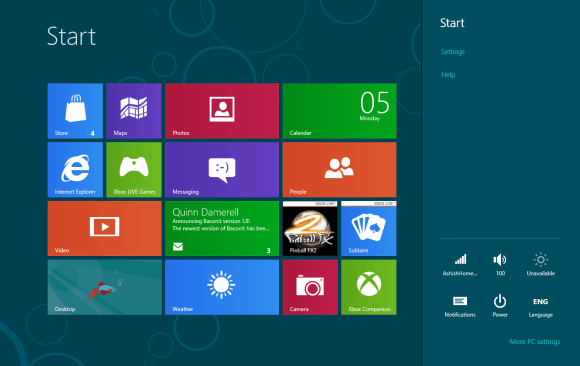Open the Xbox Companion tile

[368, 287]
